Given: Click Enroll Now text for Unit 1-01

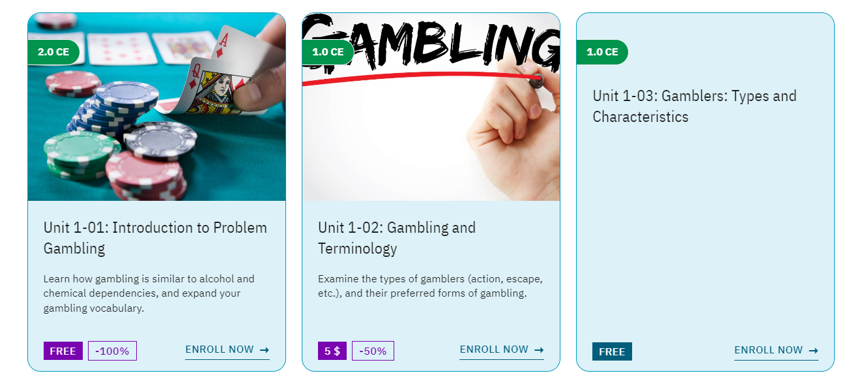Looking at the screenshot, I should tap(220, 349).
